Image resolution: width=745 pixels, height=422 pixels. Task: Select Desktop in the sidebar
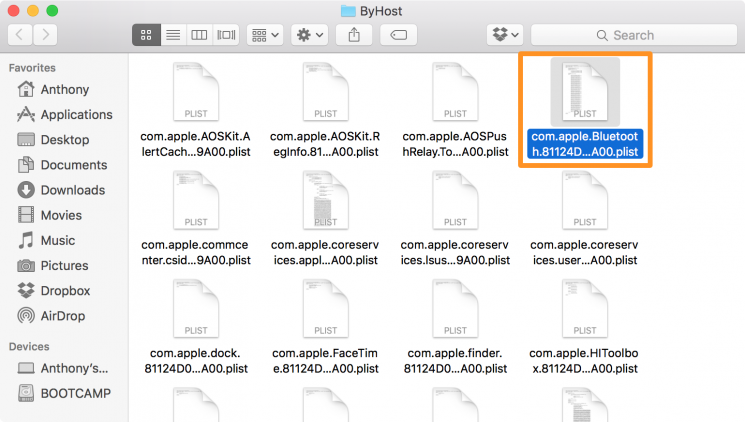click(53, 140)
